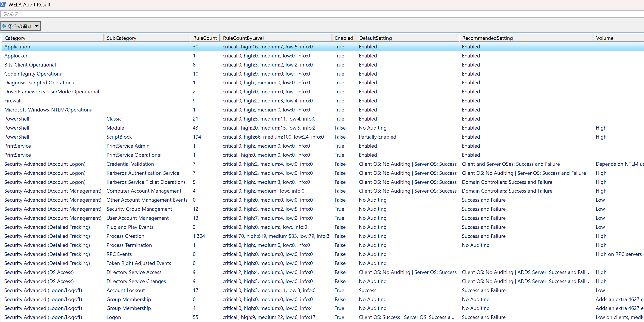Open the 条件の追加 dropdown arrow
This screenshot has height=322, width=644.
click(37, 26)
